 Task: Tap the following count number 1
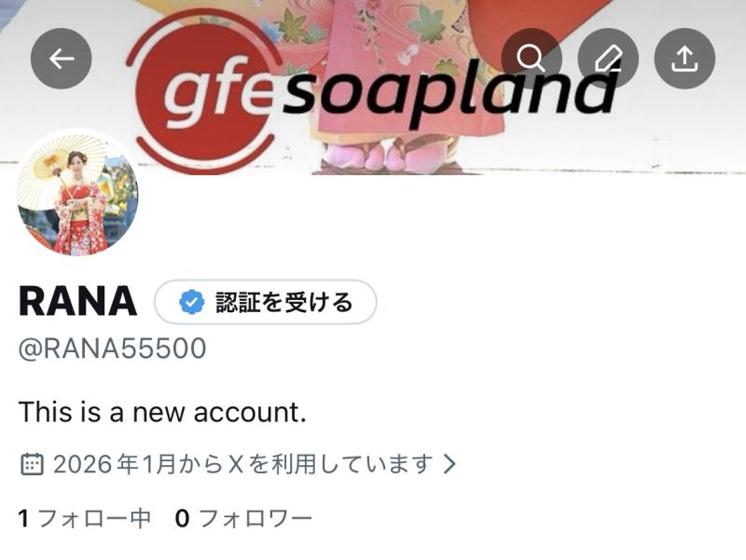pyautogui.click(x=24, y=518)
